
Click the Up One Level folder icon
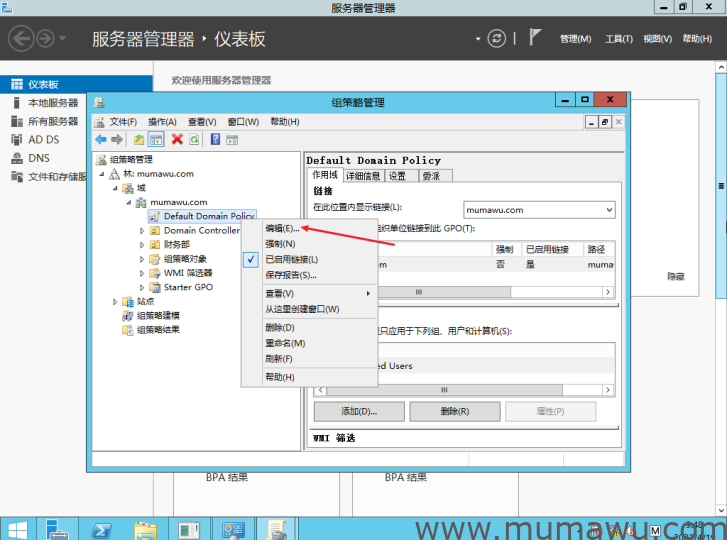139,140
